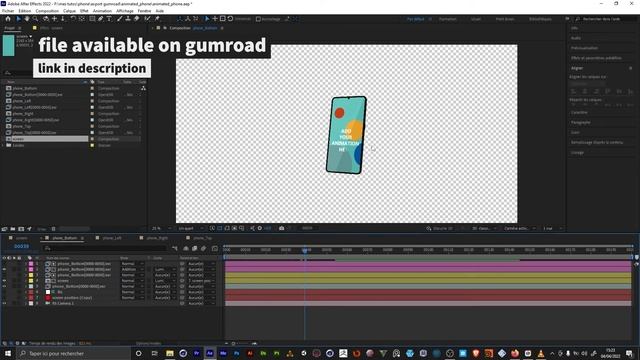
Task: Select the Roto Brush tool
Action: point(147,19)
